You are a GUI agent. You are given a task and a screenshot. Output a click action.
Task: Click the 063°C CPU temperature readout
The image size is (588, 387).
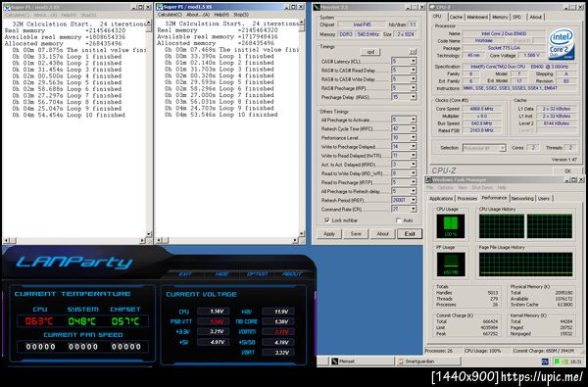[39, 321]
